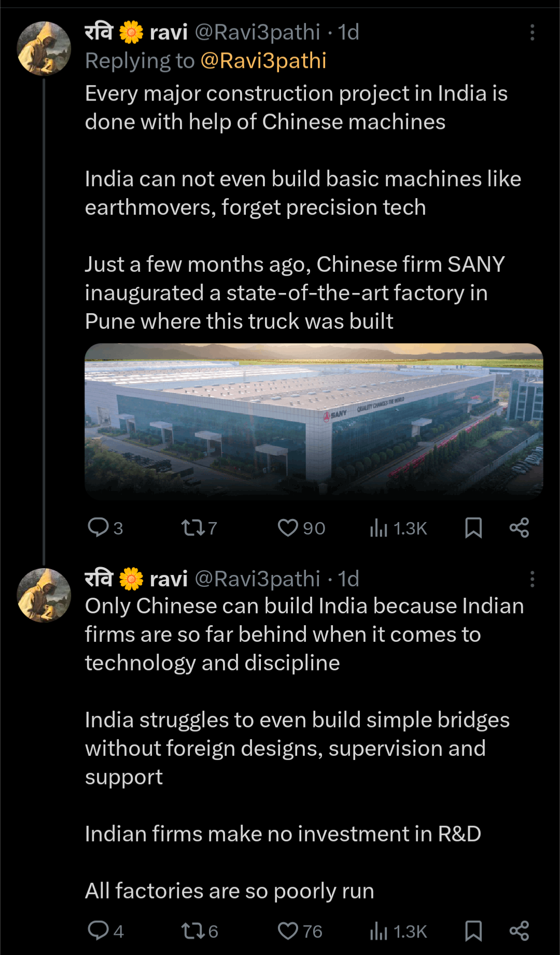Screen dimensions: 560x955
Task: Open the second tweet's profile avatar
Action: pos(44,595)
